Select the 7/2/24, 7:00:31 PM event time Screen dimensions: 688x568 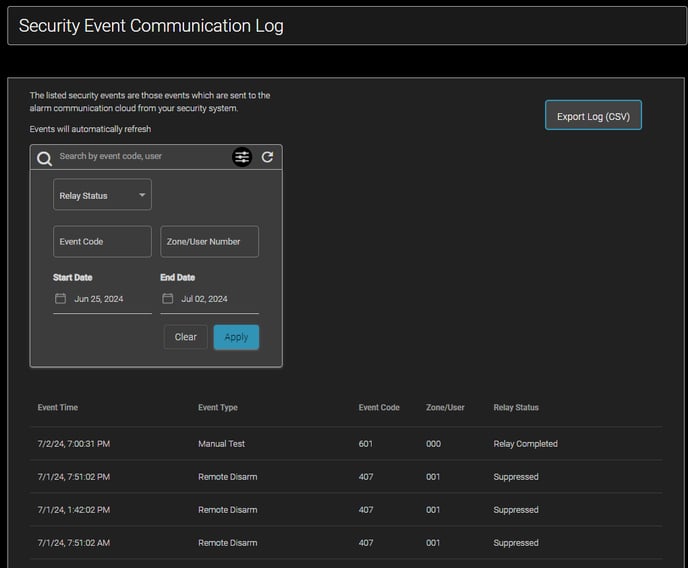74,444
